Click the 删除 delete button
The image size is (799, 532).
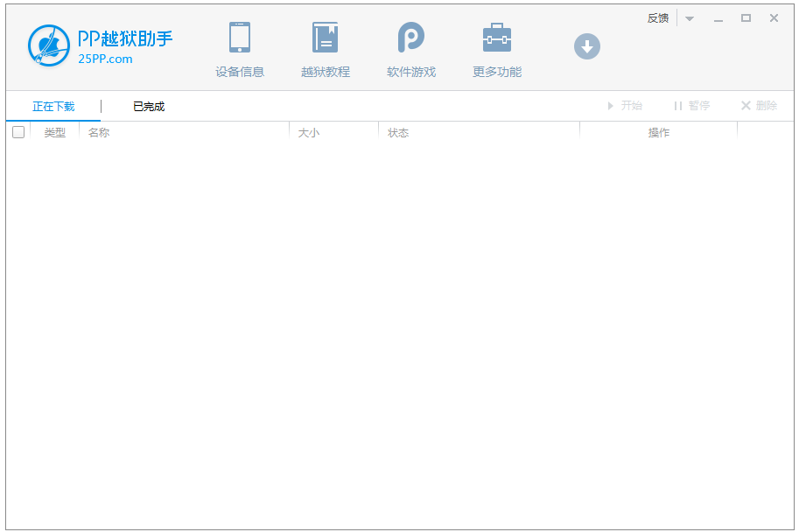pyautogui.click(x=759, y=106)
